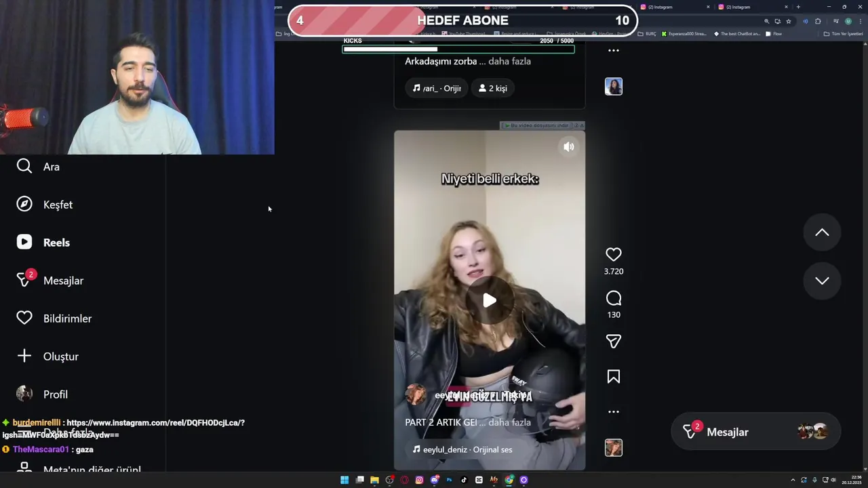
Task: Open Opera from the taskbar
Action: (x=405, y=480)
